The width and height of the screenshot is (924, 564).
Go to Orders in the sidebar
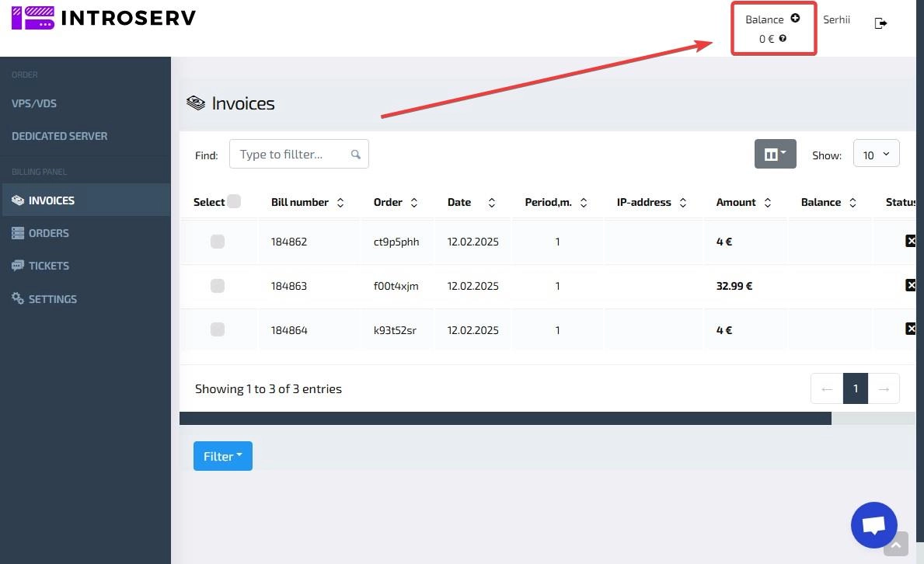point(48,233)
